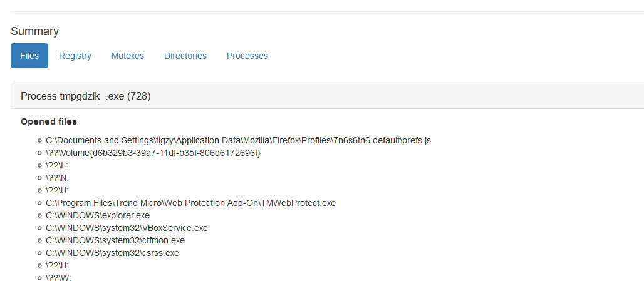Open the Mutexes tab
Screen dimensions: 644x281
tap(128, 56)
